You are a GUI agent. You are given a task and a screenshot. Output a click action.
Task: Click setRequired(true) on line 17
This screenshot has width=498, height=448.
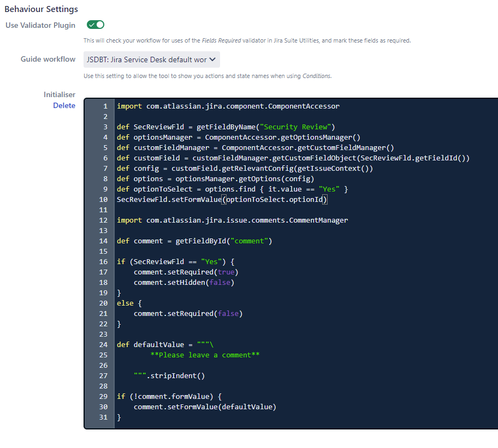[x=186, y=272]
